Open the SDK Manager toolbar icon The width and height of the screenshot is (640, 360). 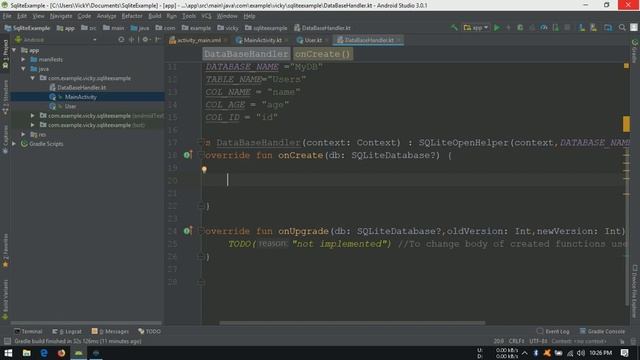click(x=593, y=28)
